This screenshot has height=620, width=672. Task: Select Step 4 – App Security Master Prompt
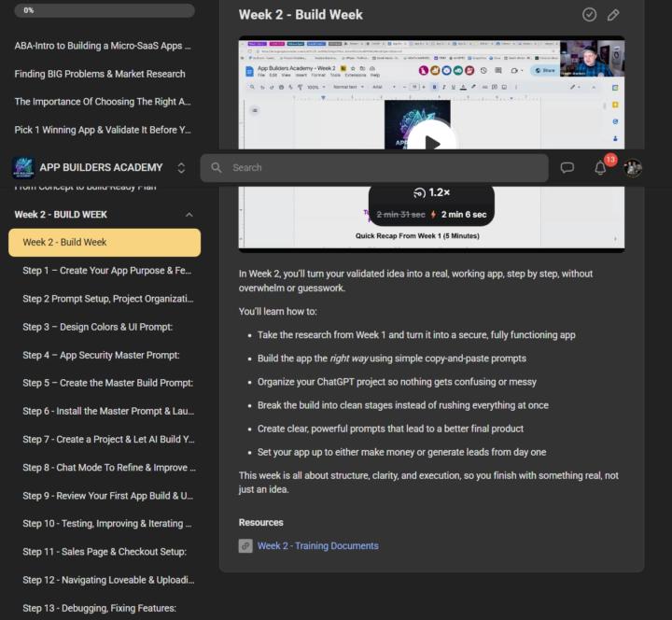pos(101,355)
